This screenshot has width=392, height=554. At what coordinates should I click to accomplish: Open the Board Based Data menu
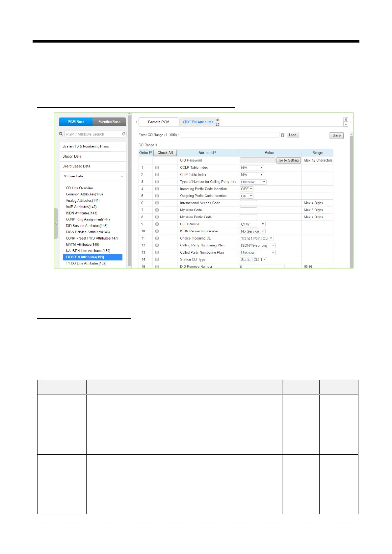(93, 166)
